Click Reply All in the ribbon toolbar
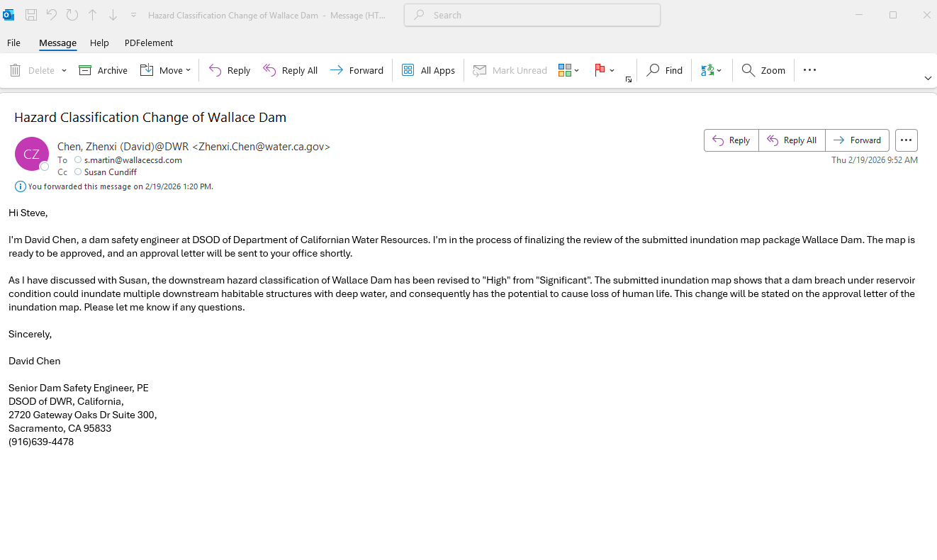937x560 pixels. pyautogui.click(x=290, y=70)
